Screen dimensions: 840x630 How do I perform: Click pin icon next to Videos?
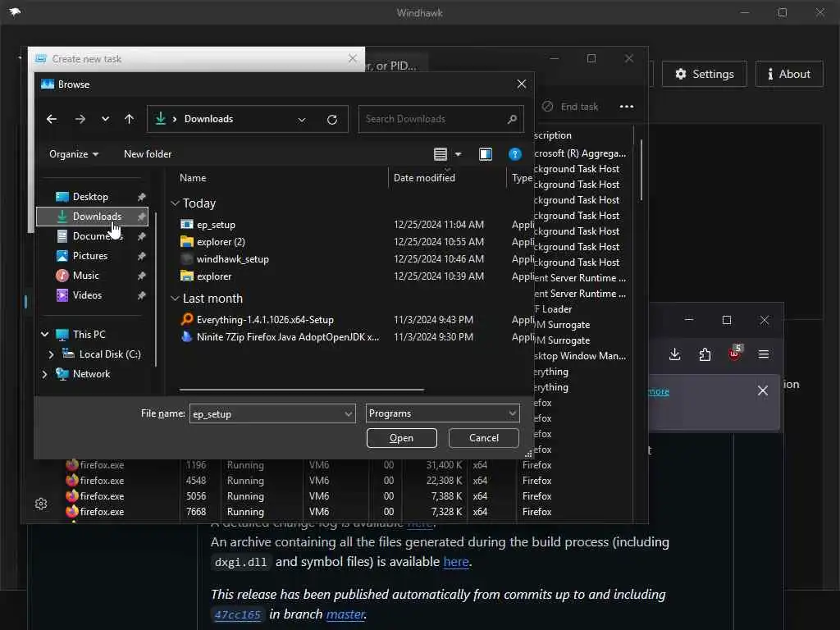point(141,295)
